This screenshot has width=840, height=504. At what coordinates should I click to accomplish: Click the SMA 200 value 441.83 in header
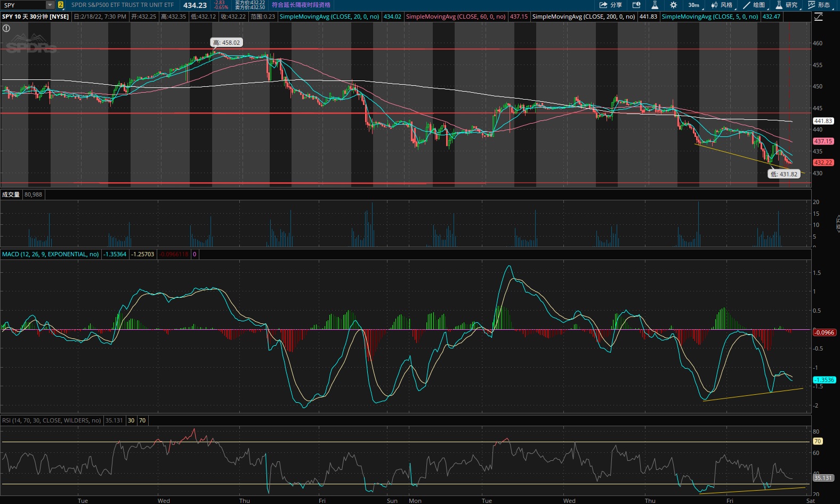click(648, 17)
